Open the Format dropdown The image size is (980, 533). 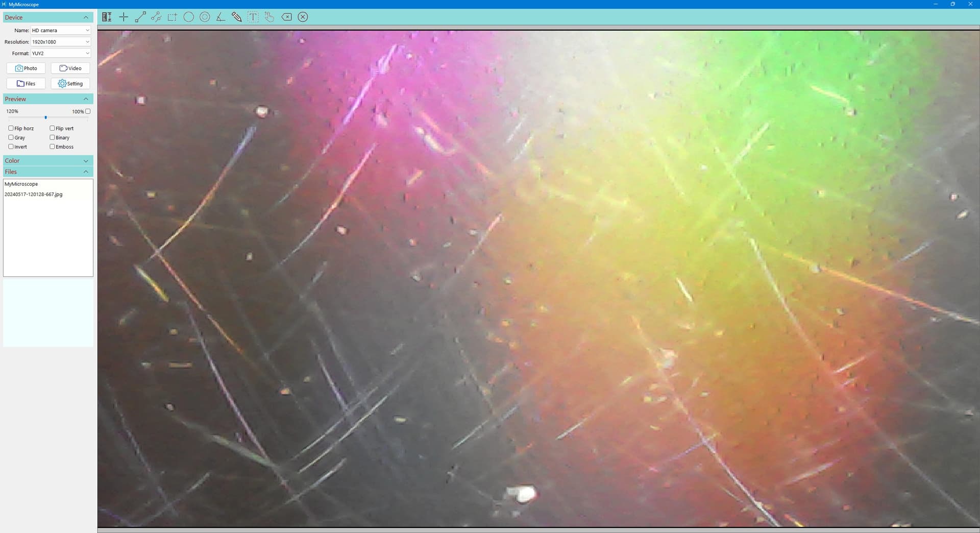pyautogui.click(x=61, y=53)
